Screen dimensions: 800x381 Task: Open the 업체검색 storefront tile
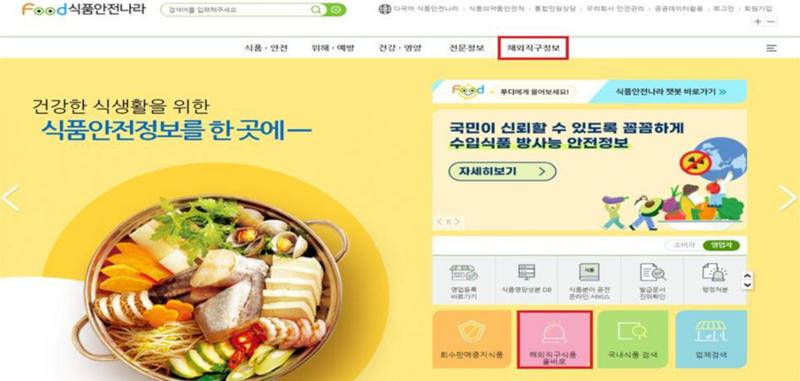pos(711,340)
